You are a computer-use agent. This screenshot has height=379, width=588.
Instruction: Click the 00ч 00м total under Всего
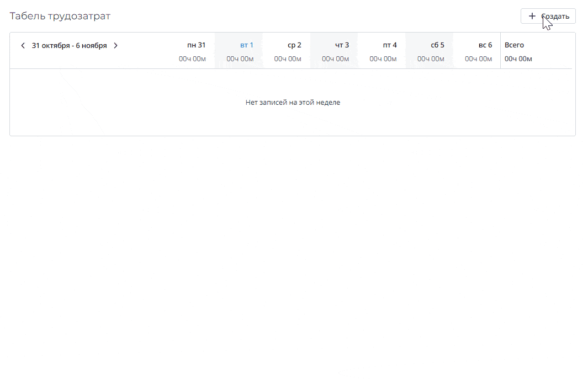tap(518, 59)
